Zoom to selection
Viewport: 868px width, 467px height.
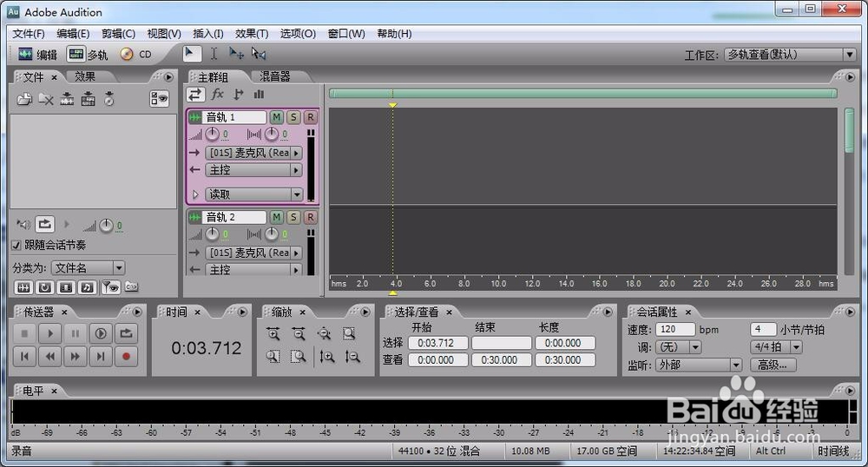click(349, 333)
